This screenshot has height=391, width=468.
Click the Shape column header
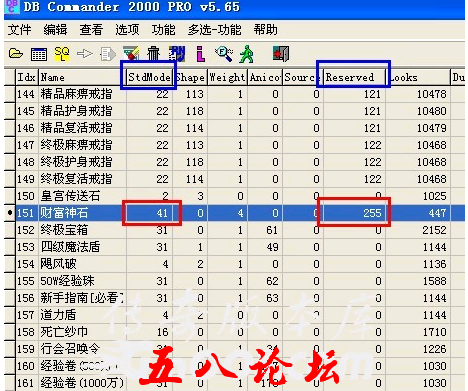(190, 77)
